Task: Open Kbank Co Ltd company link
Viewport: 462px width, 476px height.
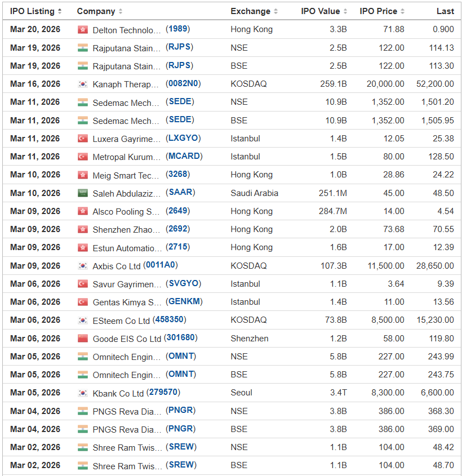Action: point(118,393)
